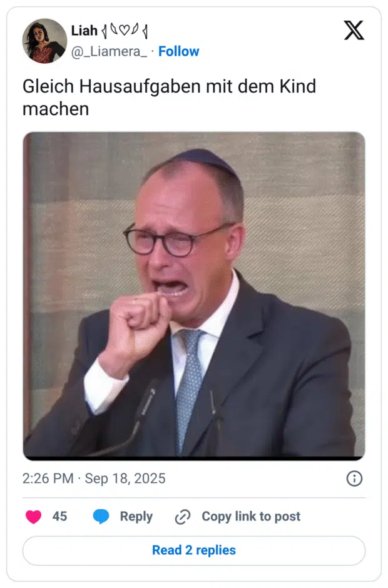Click the heart emoji decoration in the display name

124,30
